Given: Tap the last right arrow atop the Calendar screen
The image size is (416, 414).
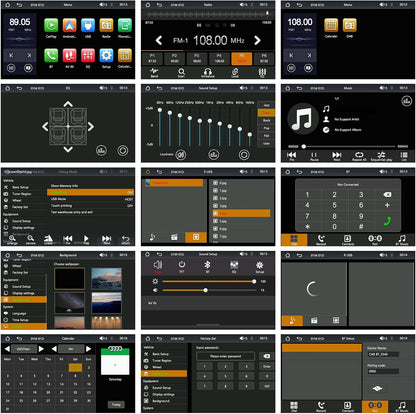Looking at the screenshot, I should [x=88, y=349].
